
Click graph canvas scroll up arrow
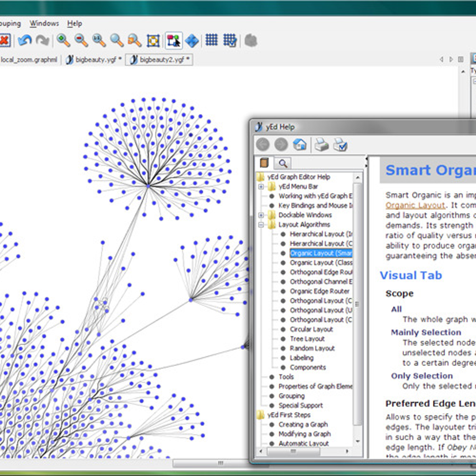point(463,72)
